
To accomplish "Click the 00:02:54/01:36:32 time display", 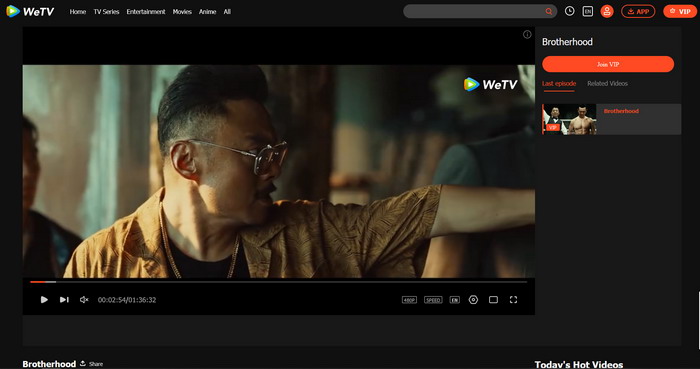I will pyautogui.click(x=127, y=300).
